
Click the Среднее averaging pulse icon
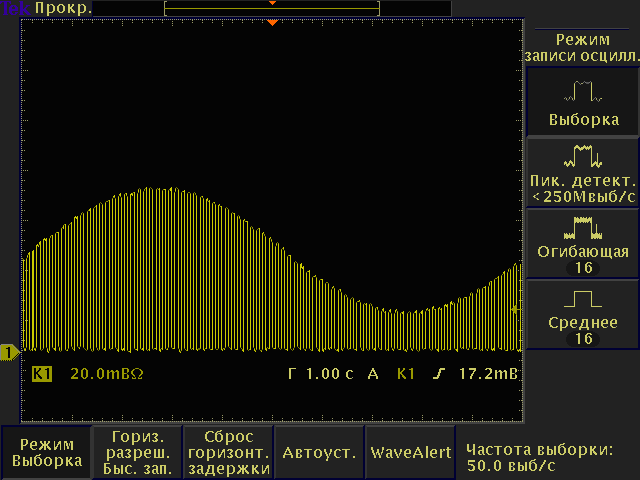click(582, 298)
